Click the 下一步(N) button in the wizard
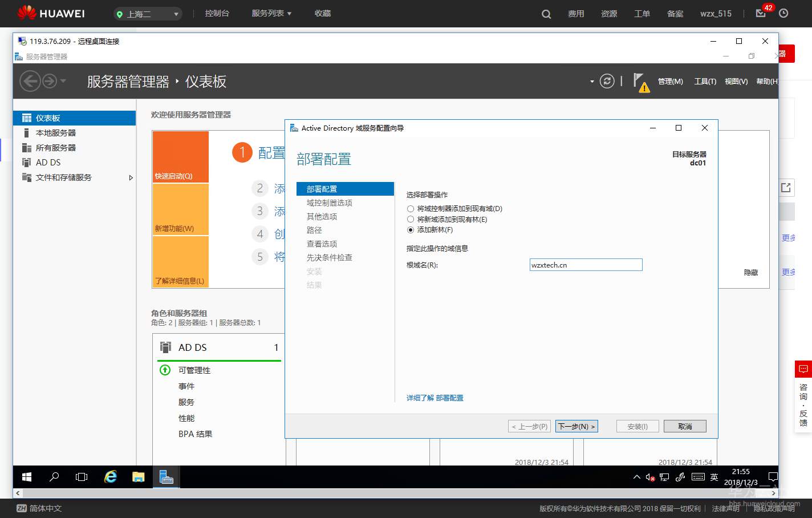 (576, 426)
